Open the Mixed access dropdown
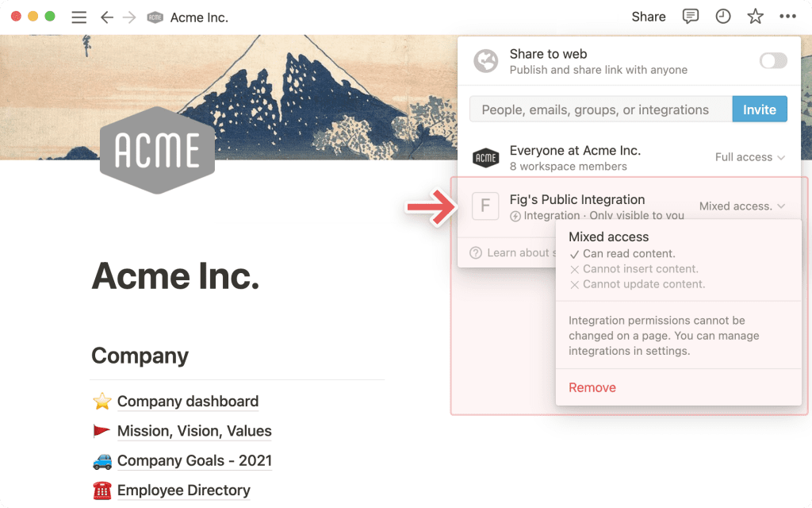 742,206
